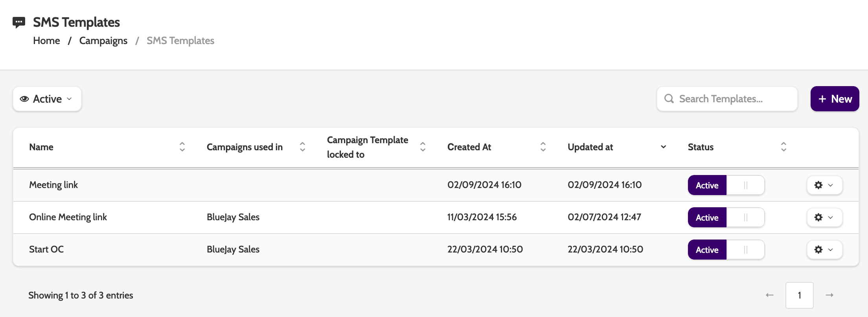Open gear menu for Meeting link
The image size is (868, 317).
[824, 185]
